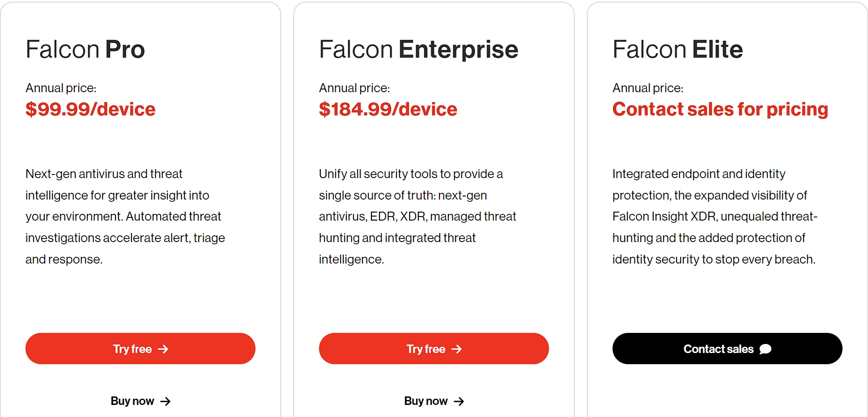Start a free trial of Falcon Pro
The height and width of the screenshot is (417, 868).
tap(140, 349)
